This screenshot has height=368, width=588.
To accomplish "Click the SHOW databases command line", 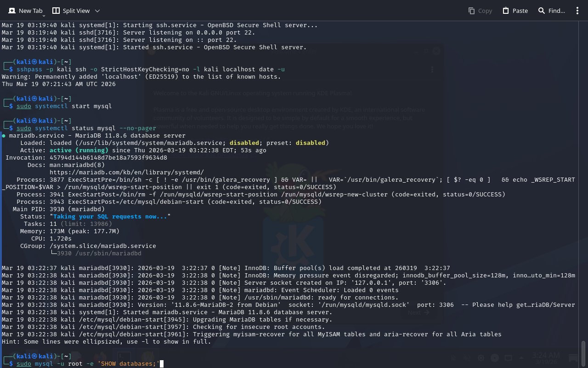I will 88,364.
